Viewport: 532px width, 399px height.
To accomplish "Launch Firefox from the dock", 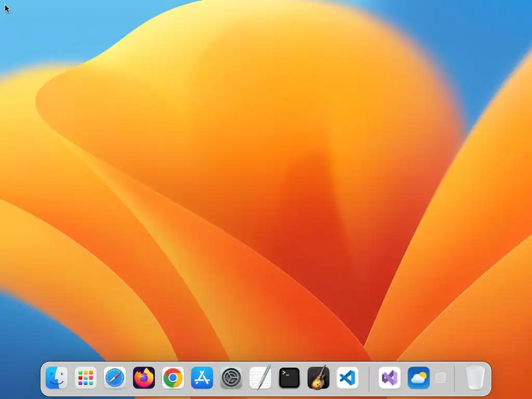I will coord(144,377).
